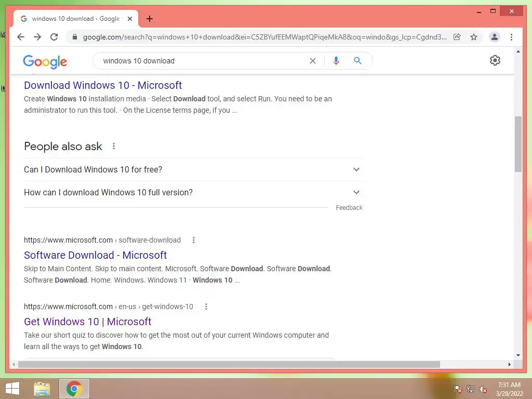Go forward to the next page
This screenshot has width=532, height=399.
pyautogui.click(x=37, y=37)
